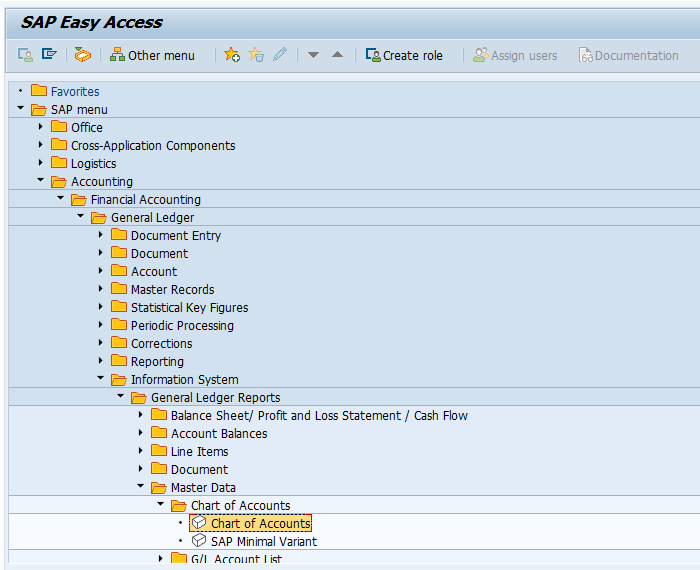The width and height of the screenshot is (700, 570).
Task: Click Move Favorites Up arrow icon
Action: point(338,54)
